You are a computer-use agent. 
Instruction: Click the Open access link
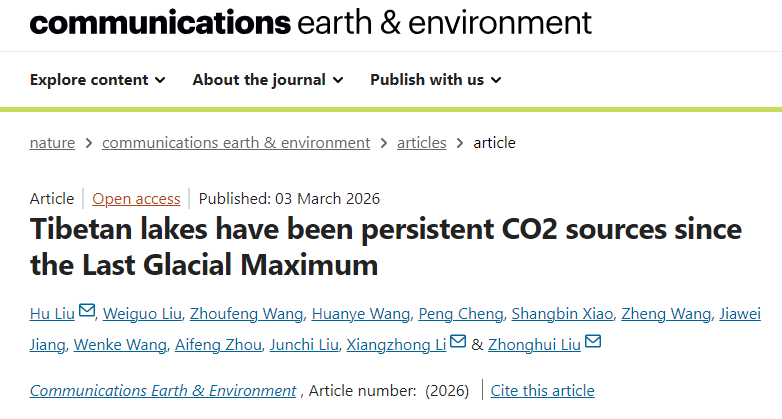(x=136, y=198)
